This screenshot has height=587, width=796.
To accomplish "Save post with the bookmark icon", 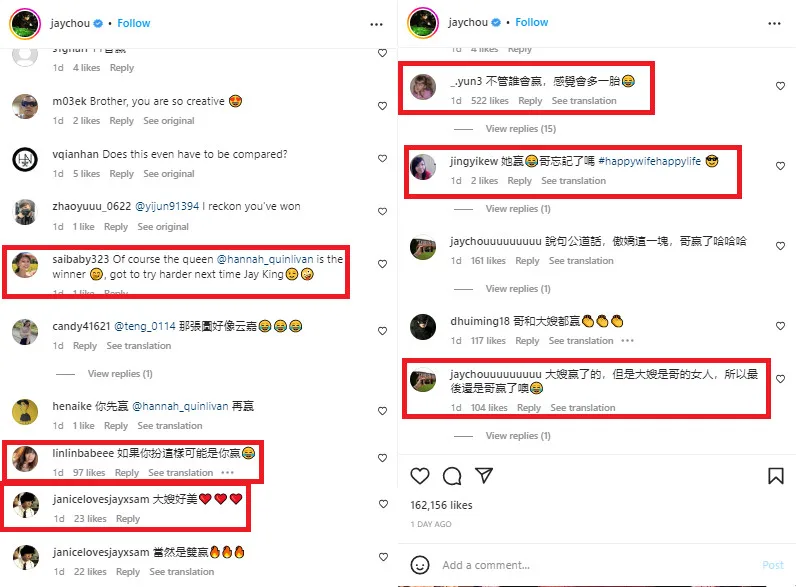I will coord(776,476).
